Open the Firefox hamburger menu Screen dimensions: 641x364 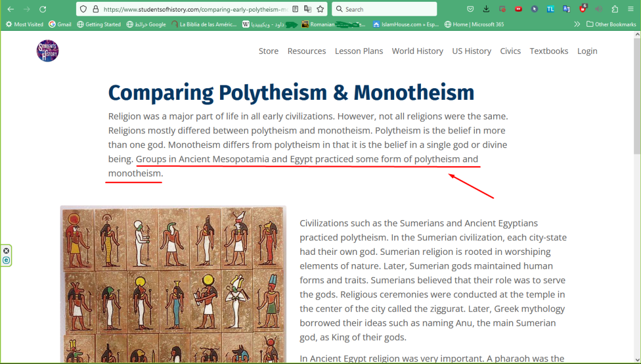pyautogui.click(x=631, y=9)
